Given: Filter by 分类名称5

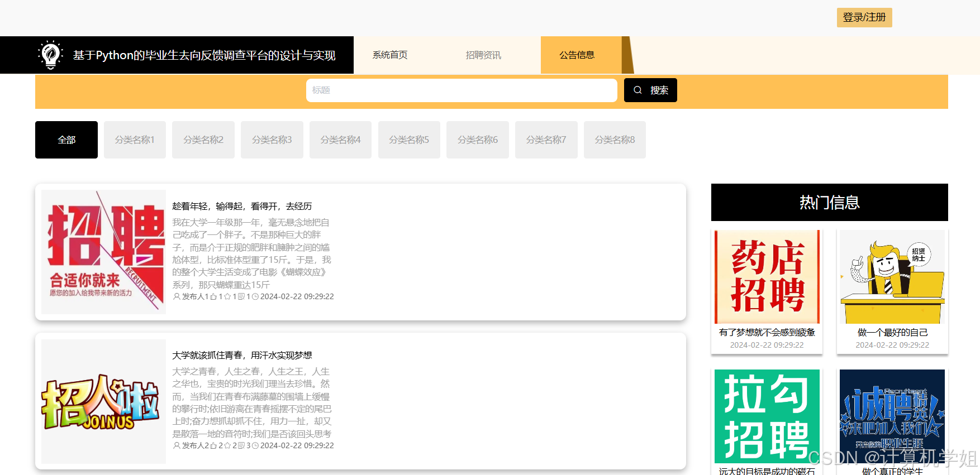Looking at the screenshot, I should click(x=409, y=140).
